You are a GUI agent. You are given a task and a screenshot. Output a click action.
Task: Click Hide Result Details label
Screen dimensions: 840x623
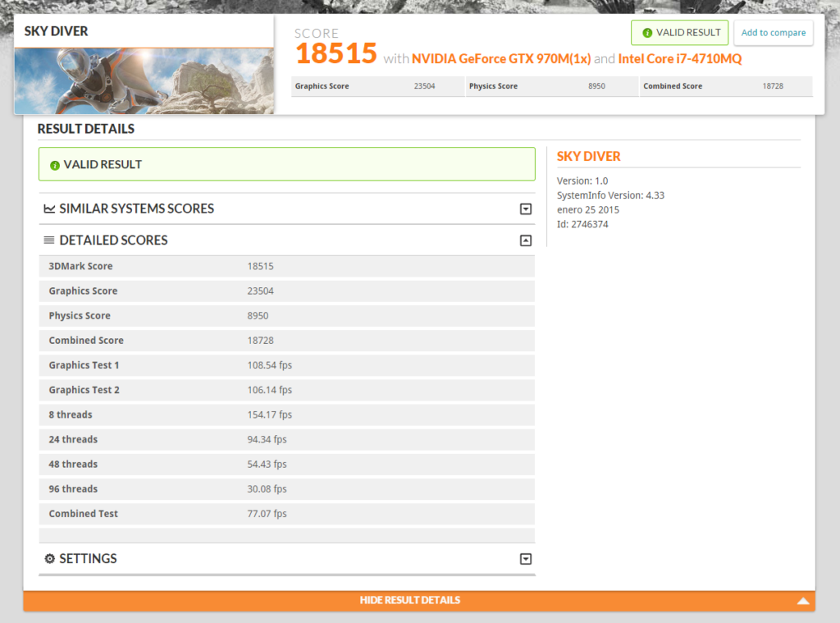click(409, 600)
